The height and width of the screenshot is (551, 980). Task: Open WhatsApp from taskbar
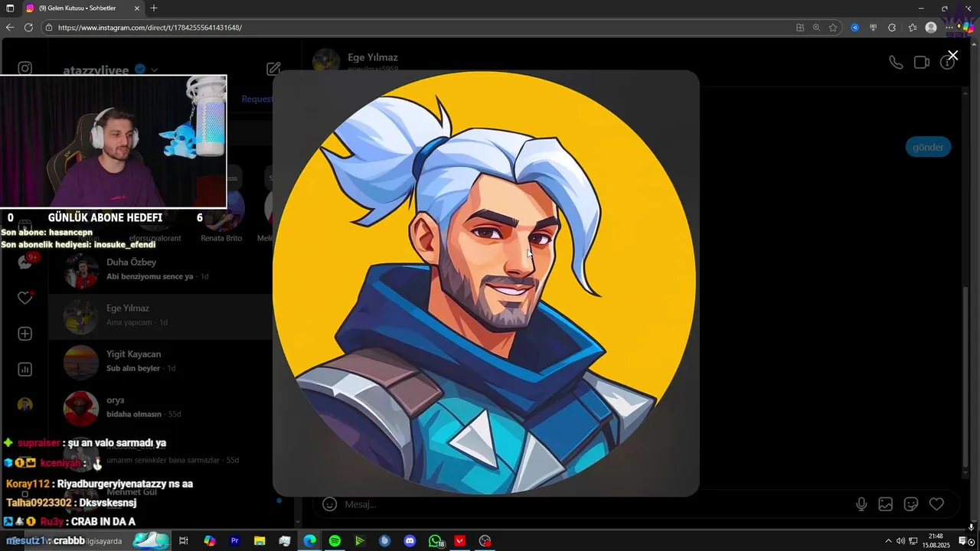point(435,541)
